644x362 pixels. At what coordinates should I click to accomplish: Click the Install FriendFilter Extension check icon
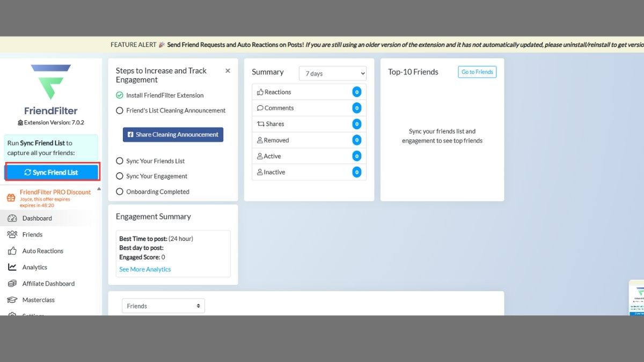[120, 95]
